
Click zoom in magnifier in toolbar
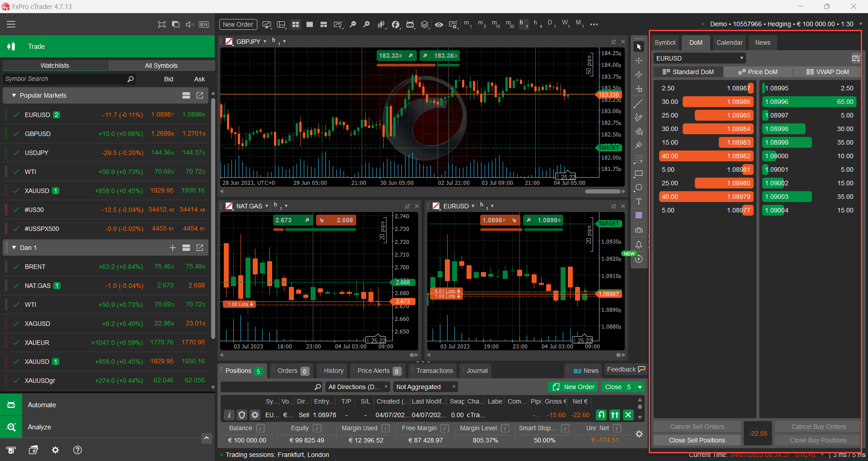click(367, 24)
